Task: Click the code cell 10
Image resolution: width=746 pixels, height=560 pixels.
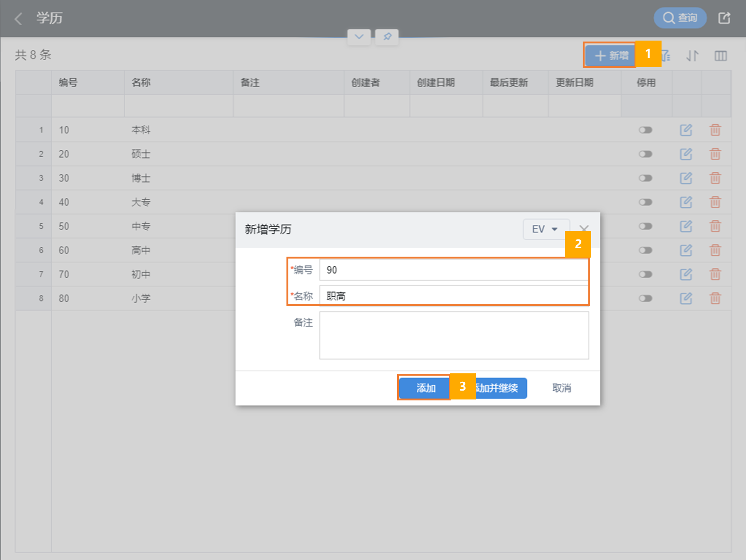Action: point(88,130)
